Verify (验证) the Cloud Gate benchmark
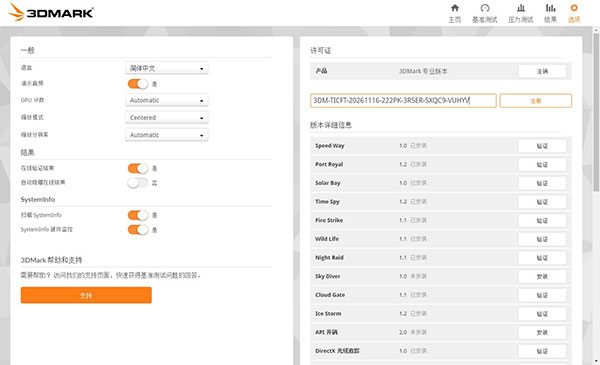 [x=542, y=295]
